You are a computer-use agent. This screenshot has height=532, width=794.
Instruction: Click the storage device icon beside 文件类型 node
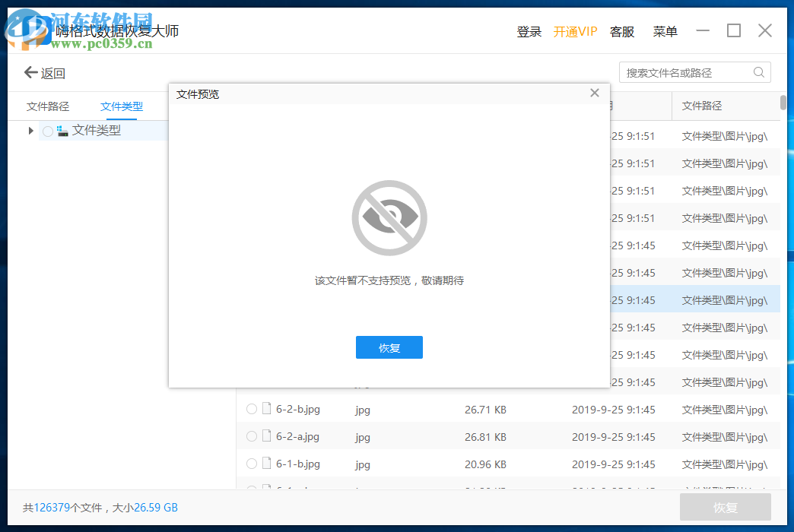pos(64,130)
